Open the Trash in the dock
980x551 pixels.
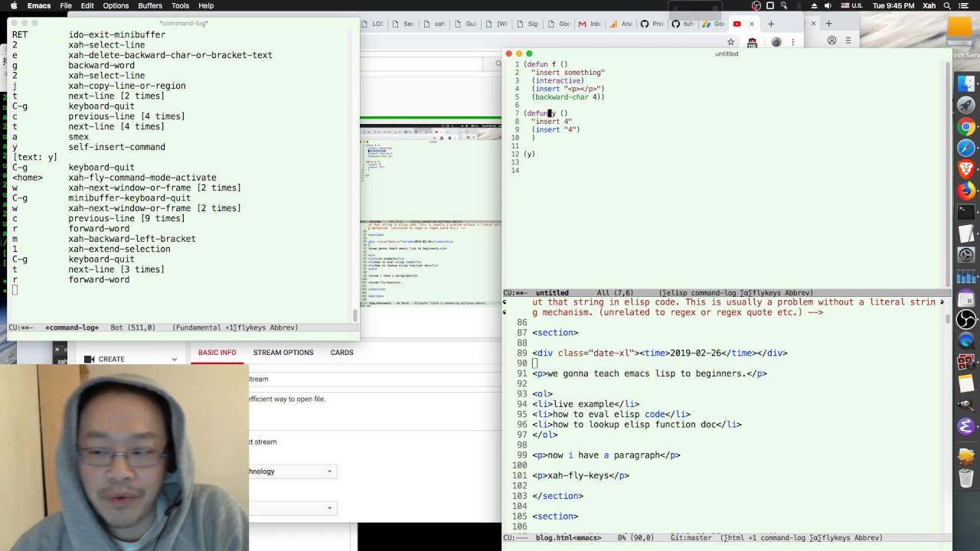click(966, 480)
